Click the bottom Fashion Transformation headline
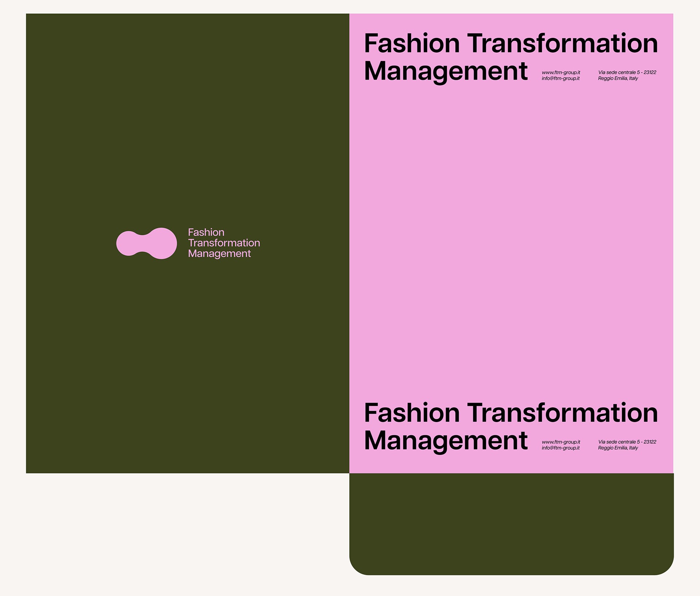This screenshot has width=700, height=596. 511,413
